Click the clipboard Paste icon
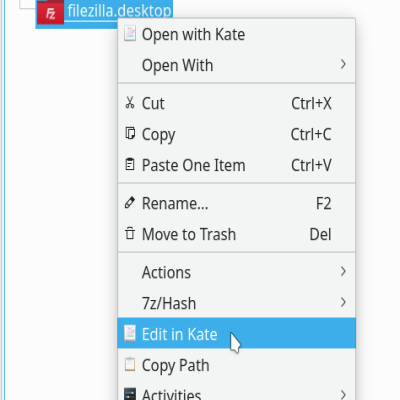Viewport: 400px width, 400px height. [x=130, y=164]
